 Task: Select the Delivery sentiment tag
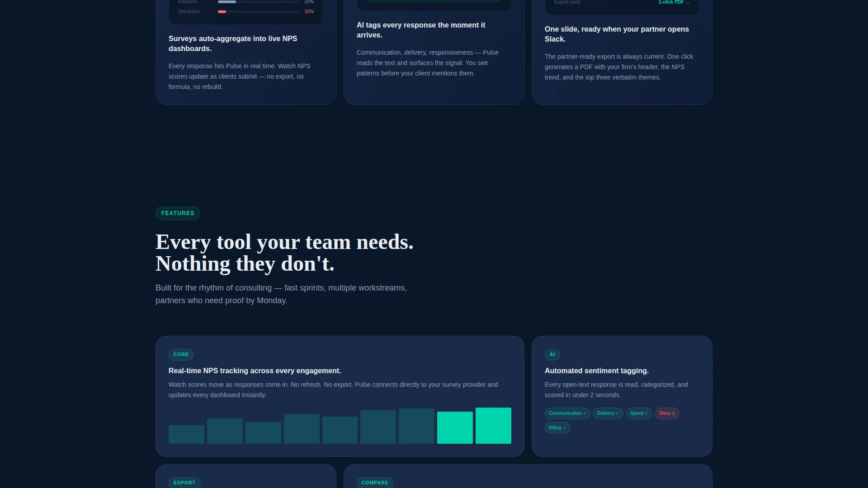pos(608,413)
